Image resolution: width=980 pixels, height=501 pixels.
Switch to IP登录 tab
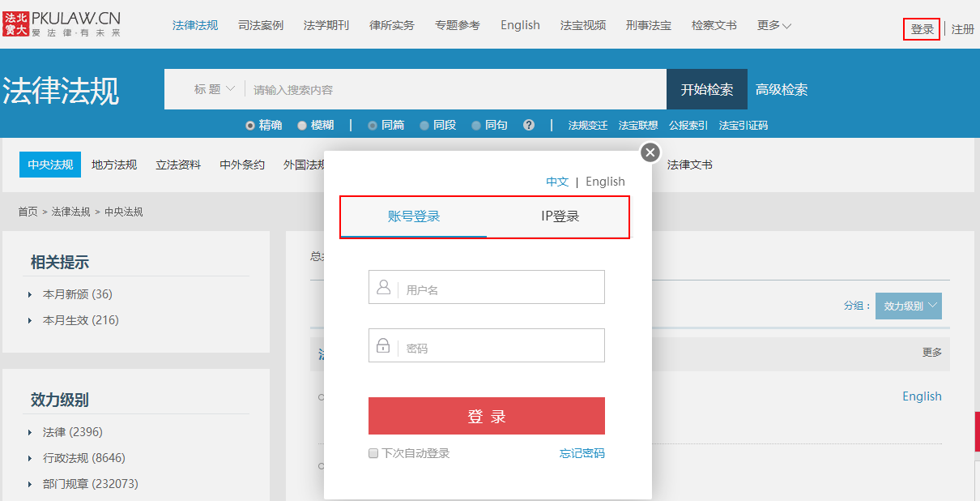(560, 216)
